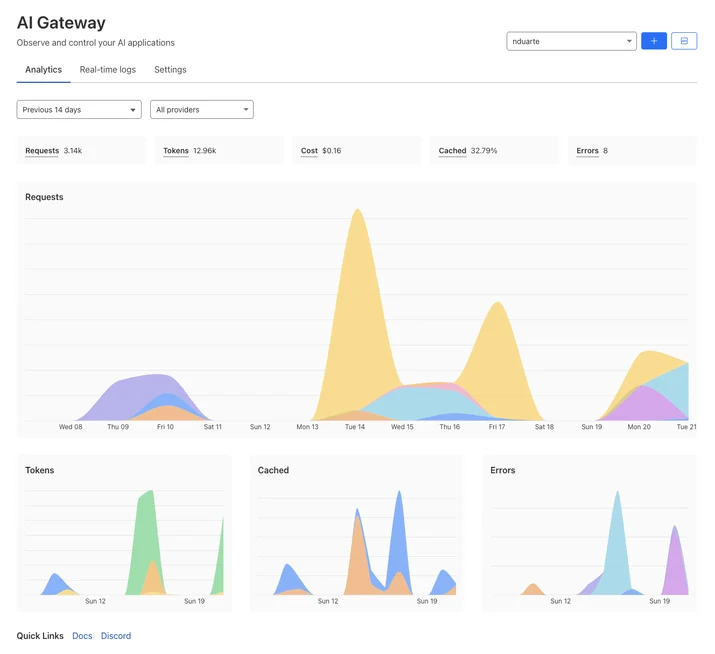The height and width of the screenshot is (654, 715).
Task: Click the blue plus add gateway button
Action: pyautogui.click(x=653, y=41)
